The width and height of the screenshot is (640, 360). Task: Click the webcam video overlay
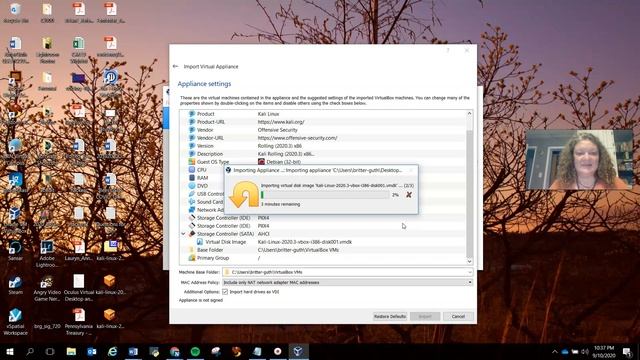pyautogui.click(x=579, y=160)
